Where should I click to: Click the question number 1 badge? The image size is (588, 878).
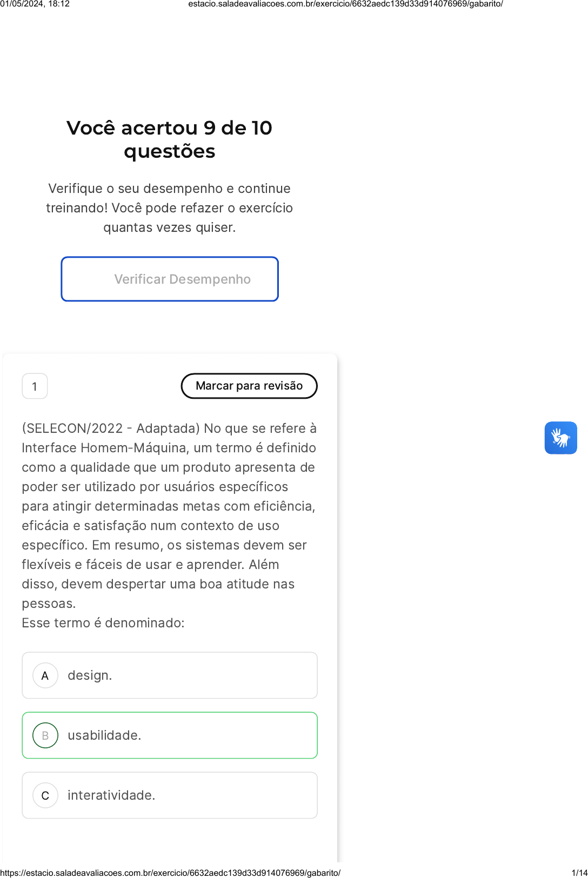[35, 386]
